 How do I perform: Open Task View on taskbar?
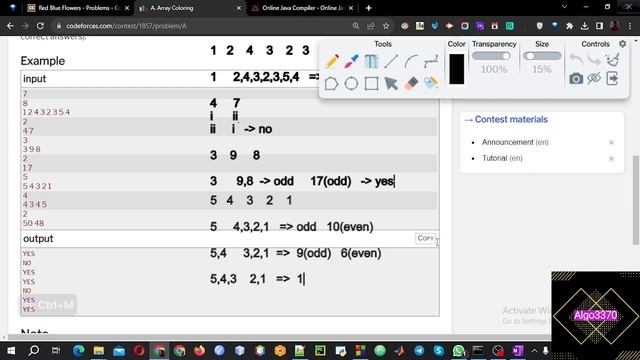tap(56, 351)
